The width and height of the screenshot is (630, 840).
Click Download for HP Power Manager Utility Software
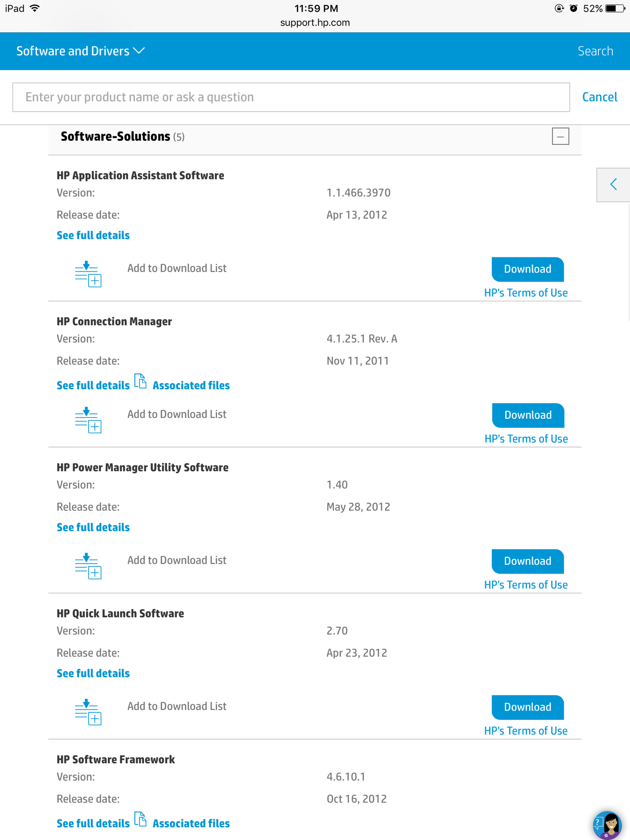click(527, 562)
